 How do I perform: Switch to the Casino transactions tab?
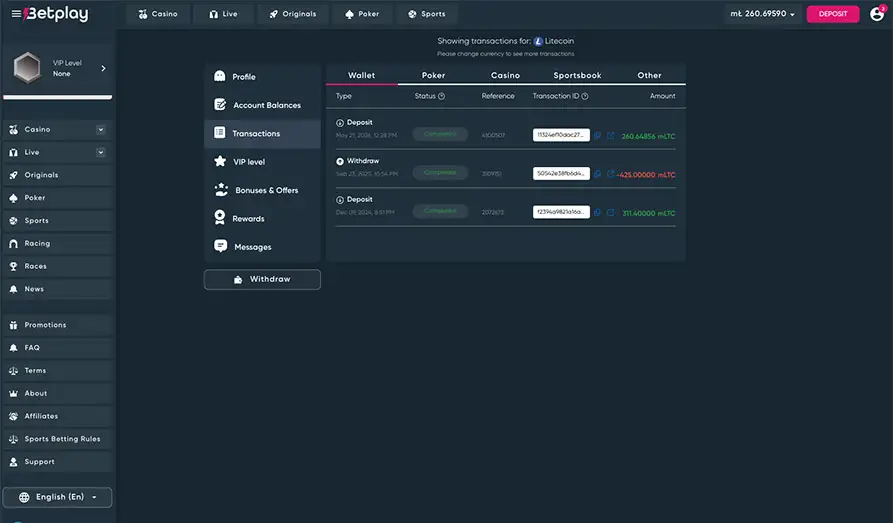coord(505,75)
